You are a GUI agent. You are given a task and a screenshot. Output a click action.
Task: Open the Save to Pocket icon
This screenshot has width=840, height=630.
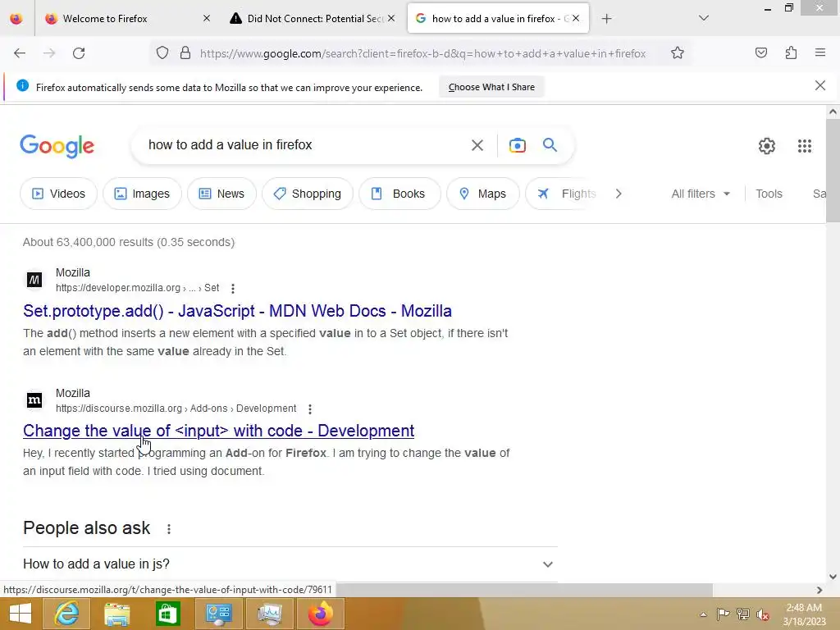coord(761,52)
